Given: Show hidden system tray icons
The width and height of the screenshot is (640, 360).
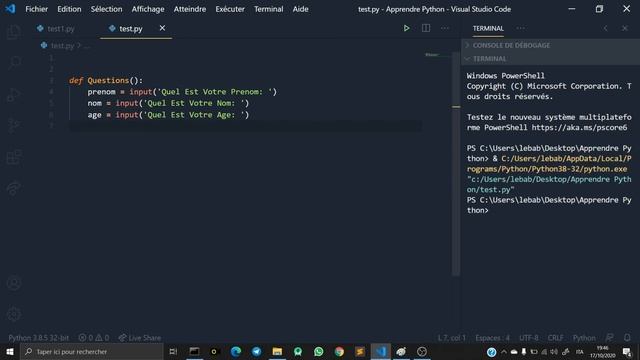Looking at the screenshot, I should [x=504, y=351].
